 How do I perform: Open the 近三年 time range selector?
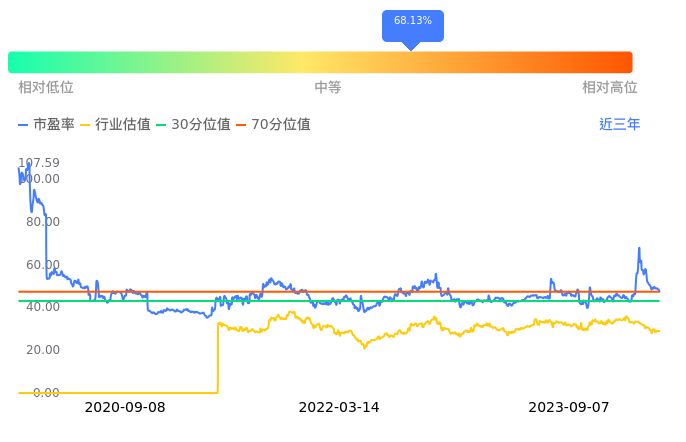(x=619, y=125)
